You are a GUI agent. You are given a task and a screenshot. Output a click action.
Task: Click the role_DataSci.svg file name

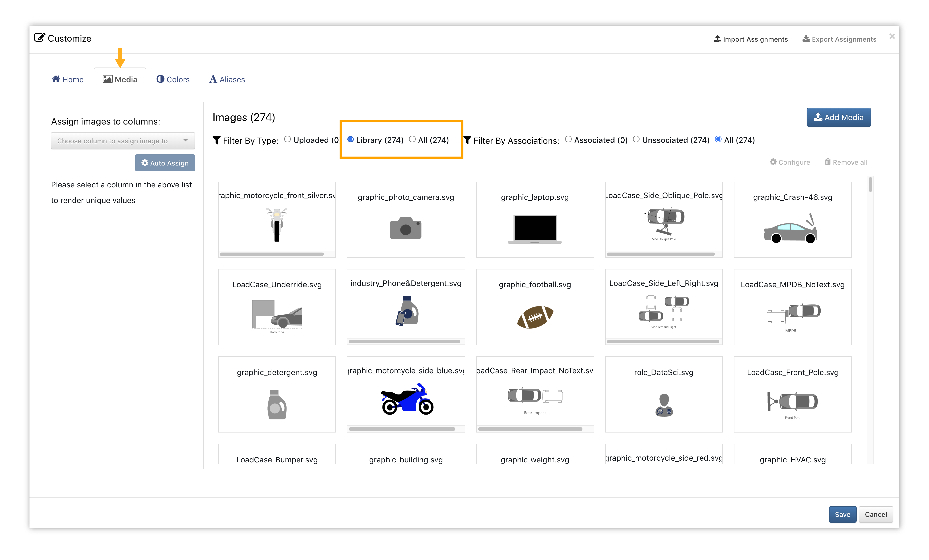(x=664, y=372)
